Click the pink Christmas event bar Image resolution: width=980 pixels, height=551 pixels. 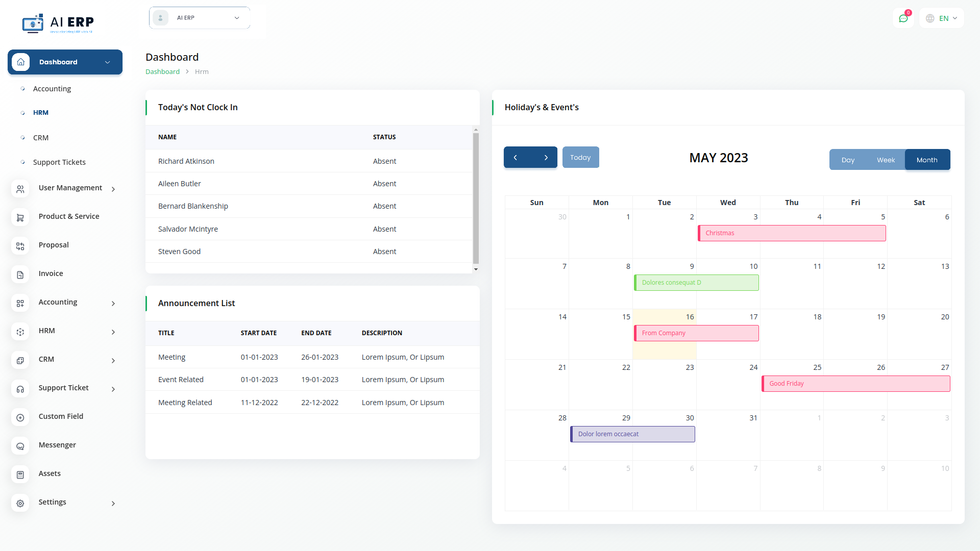coord(791,233)
